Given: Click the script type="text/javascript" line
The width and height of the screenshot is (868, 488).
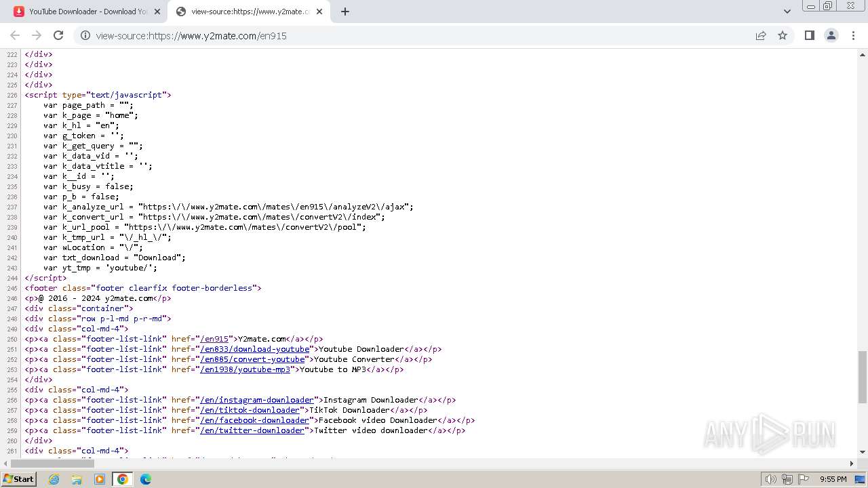Looking at the screenshot, I should [x=98, y=95].
